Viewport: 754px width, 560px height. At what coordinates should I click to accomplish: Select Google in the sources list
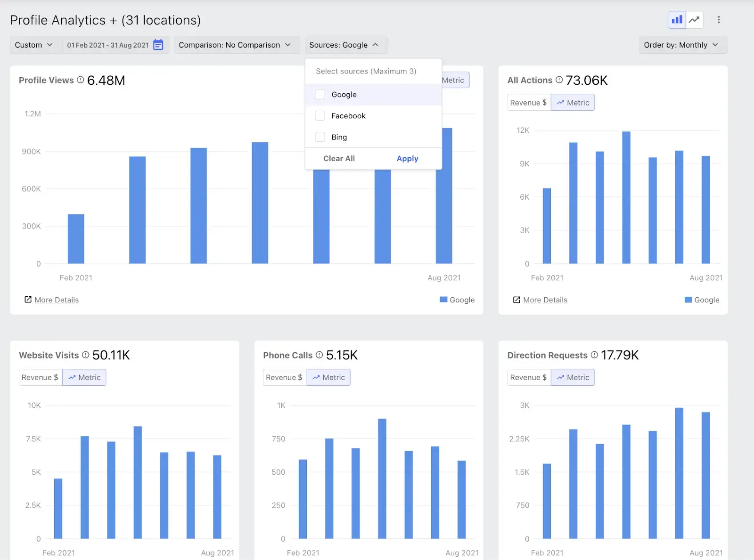373,94
